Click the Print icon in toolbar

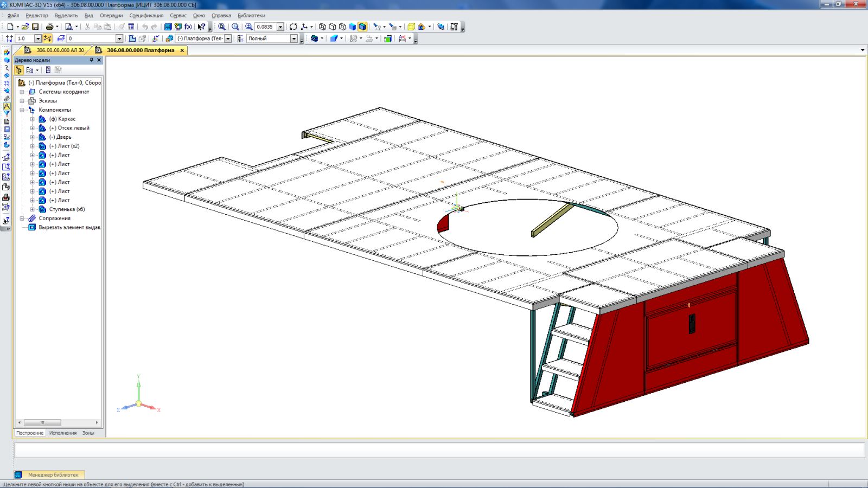point(49,27)
